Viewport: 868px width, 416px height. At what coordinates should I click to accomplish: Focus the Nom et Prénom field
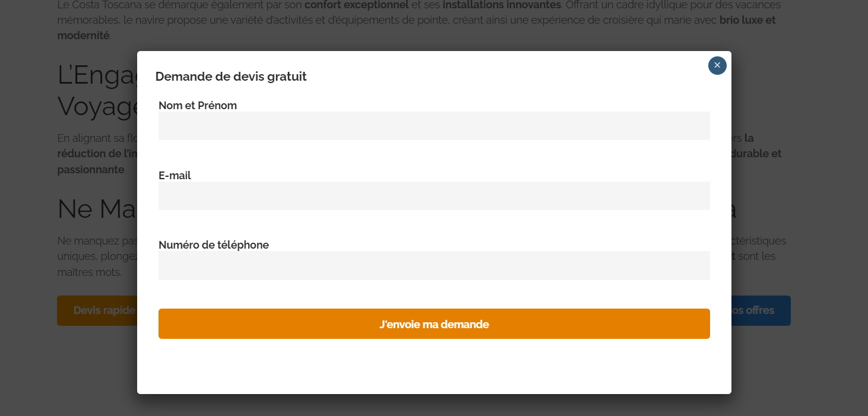click(x=434, y=126)
